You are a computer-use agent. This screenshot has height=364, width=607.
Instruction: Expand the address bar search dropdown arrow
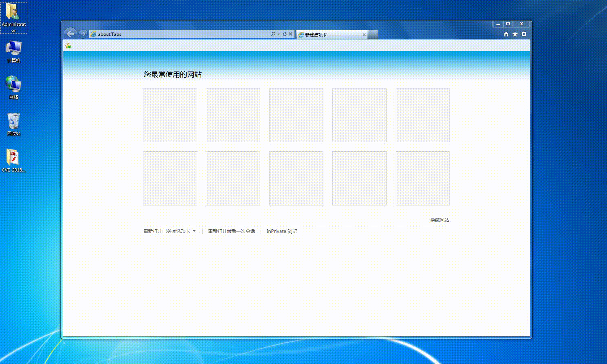click(x=279, y=34)
